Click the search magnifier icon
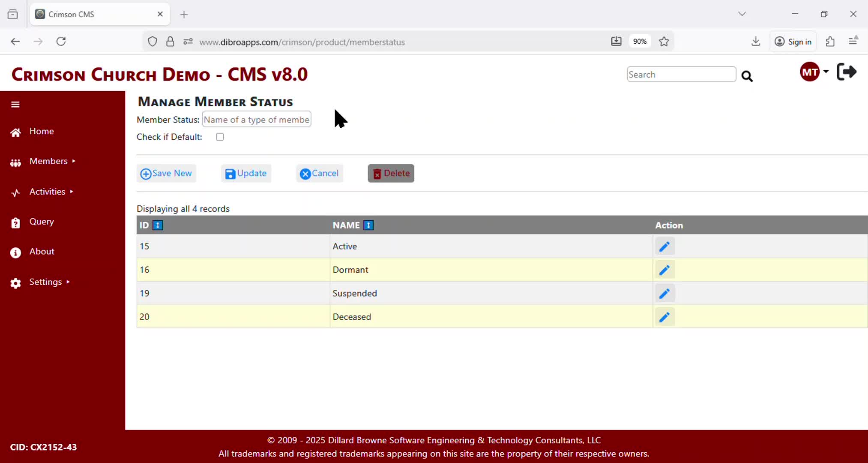 click(x=747, y=76)
